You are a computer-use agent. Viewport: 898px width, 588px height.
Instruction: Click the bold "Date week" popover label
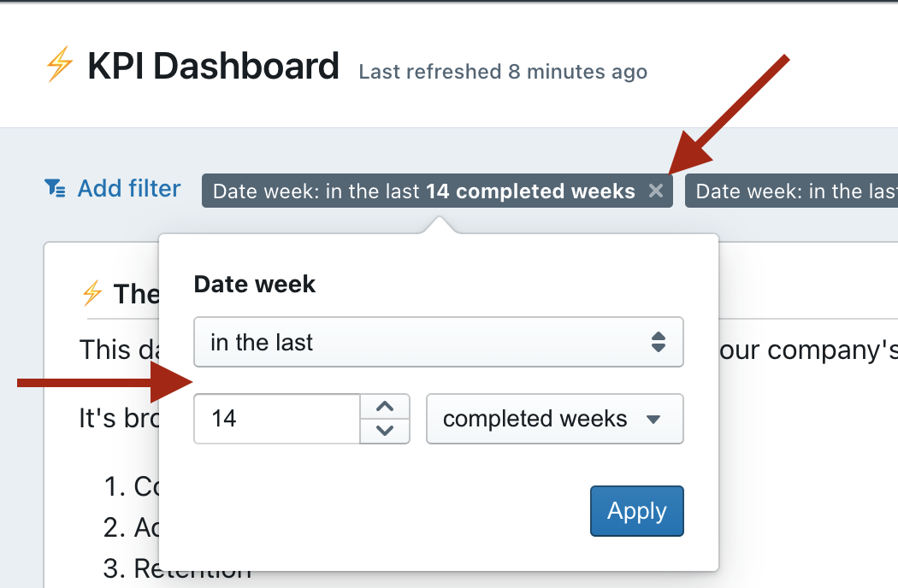tap(255, 285)
